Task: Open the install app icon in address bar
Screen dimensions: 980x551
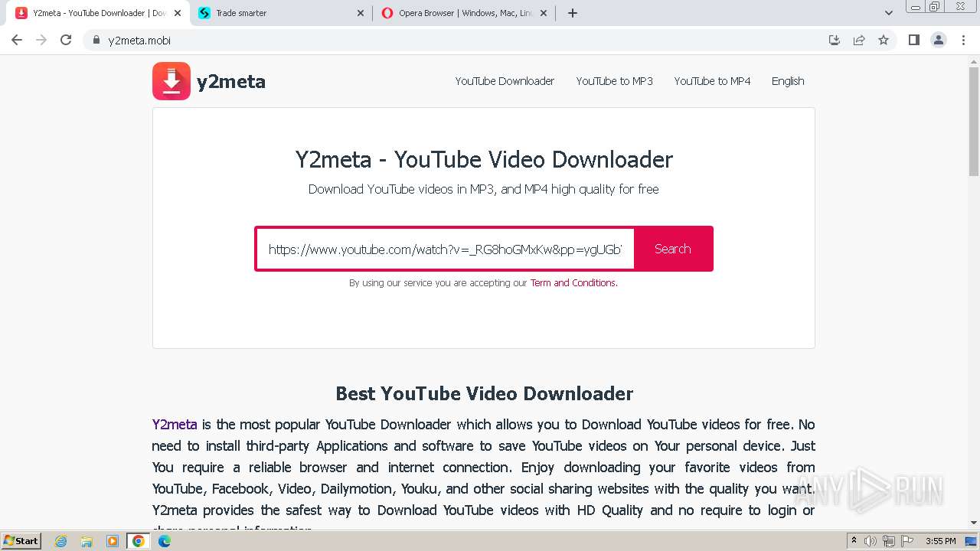Action: click(835, 41)
